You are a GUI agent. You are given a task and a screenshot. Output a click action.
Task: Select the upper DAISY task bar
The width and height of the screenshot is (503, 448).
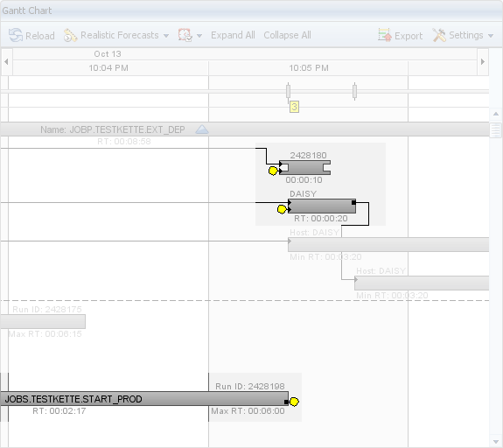pyautogui.click(x=322, y=206)
